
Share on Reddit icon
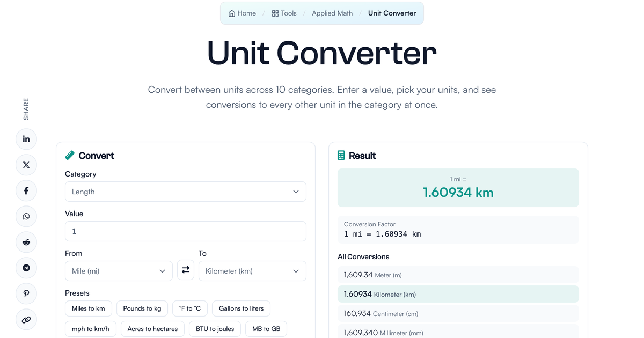[26, 242]
